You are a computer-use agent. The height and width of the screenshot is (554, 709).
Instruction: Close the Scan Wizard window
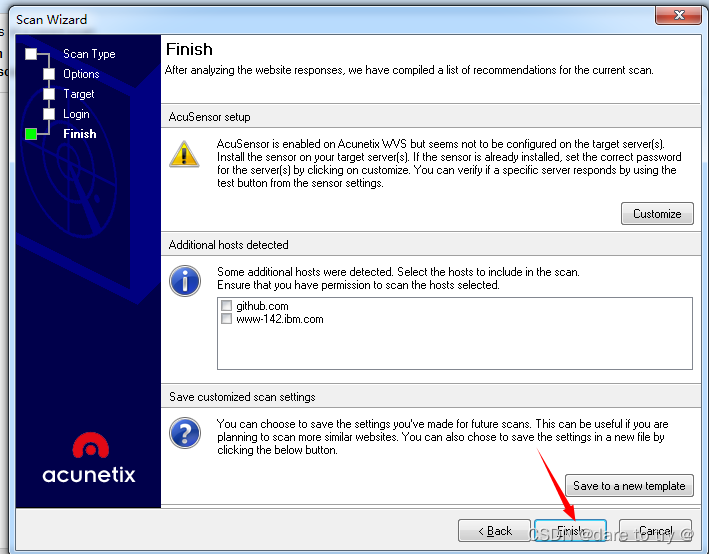(678, 15)
